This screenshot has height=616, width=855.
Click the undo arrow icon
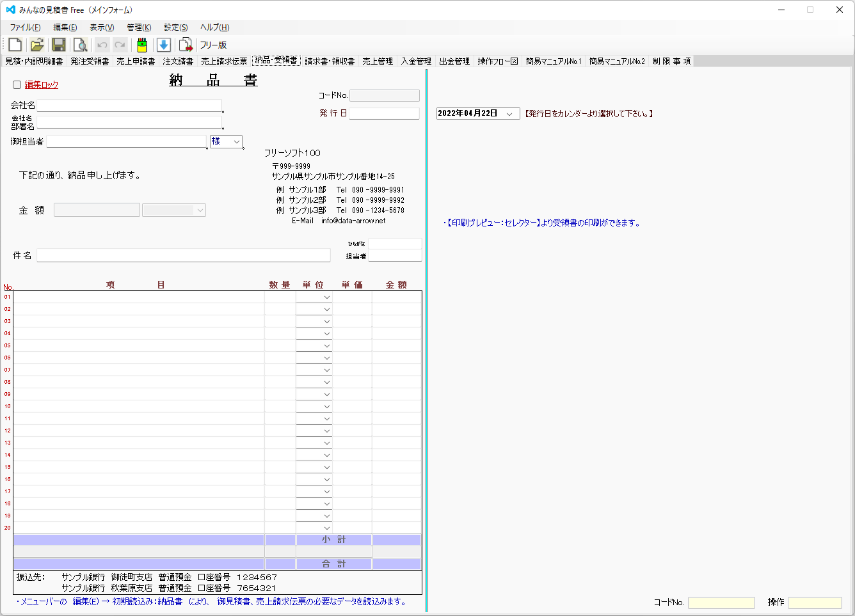point(101,44)
